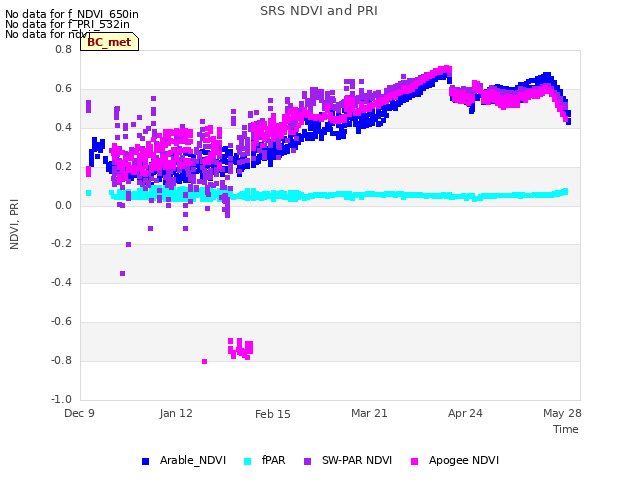Toggle the SW-PAR NDVI legend entry

point(348,460)
